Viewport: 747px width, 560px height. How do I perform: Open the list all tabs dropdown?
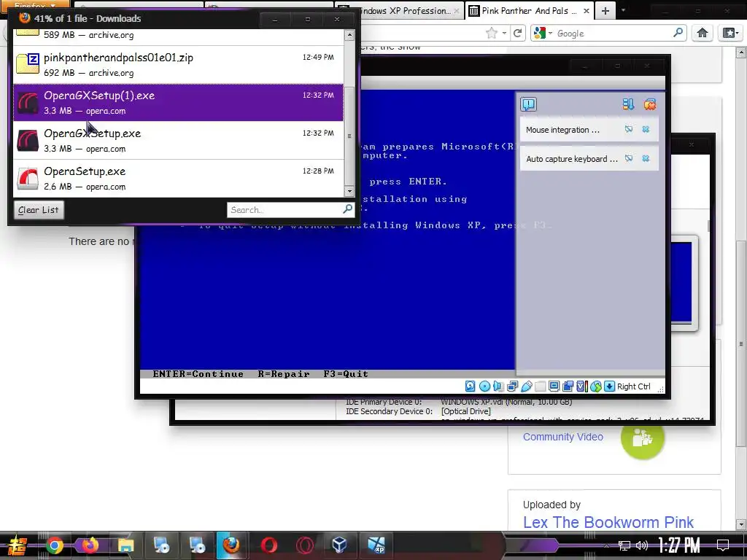point(623,10)
